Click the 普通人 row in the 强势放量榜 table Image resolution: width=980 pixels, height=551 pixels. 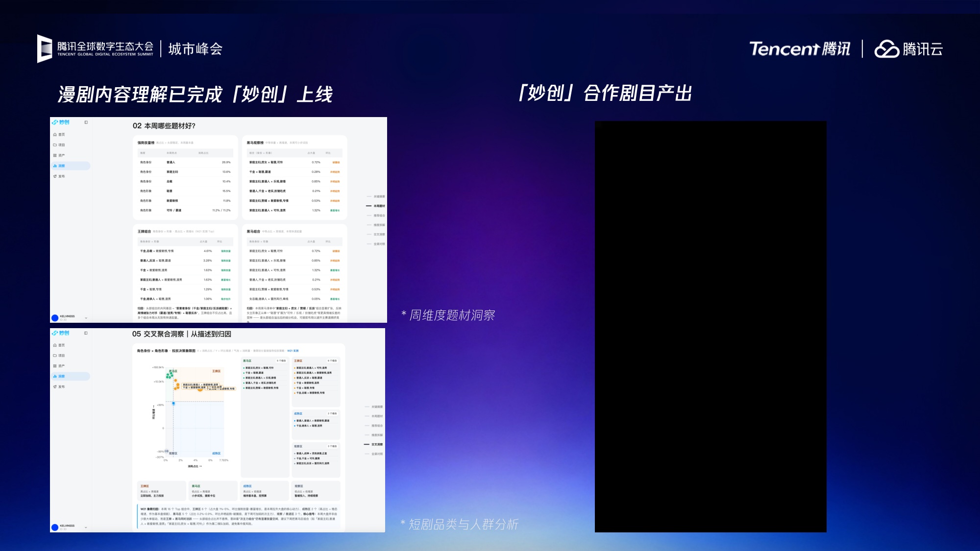pos(185,162)
